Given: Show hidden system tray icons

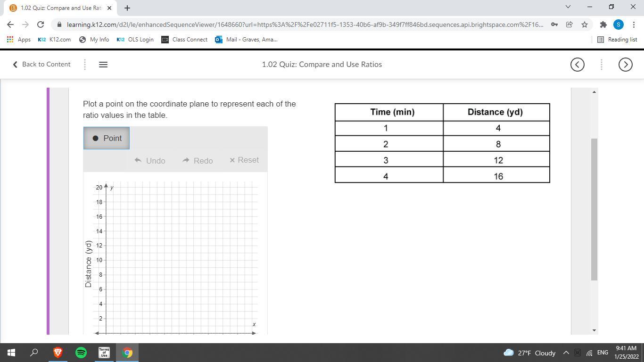Looking at the screenshot, I should click(566, 353).
